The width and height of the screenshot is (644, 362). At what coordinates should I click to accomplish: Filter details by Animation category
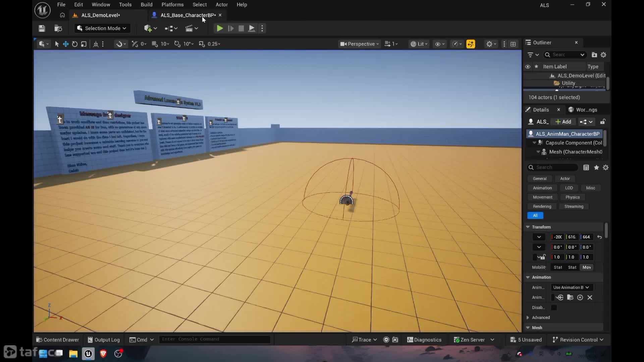(542, 188)
